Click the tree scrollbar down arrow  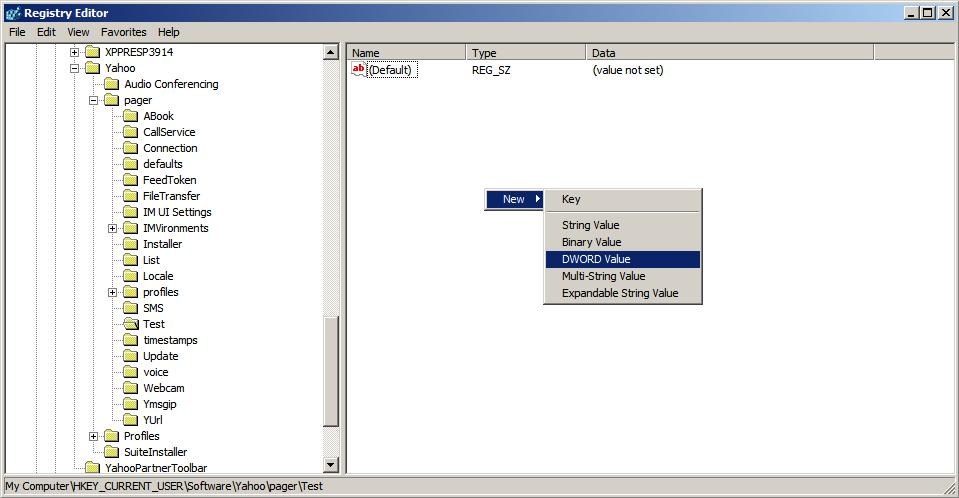[330, 465]
